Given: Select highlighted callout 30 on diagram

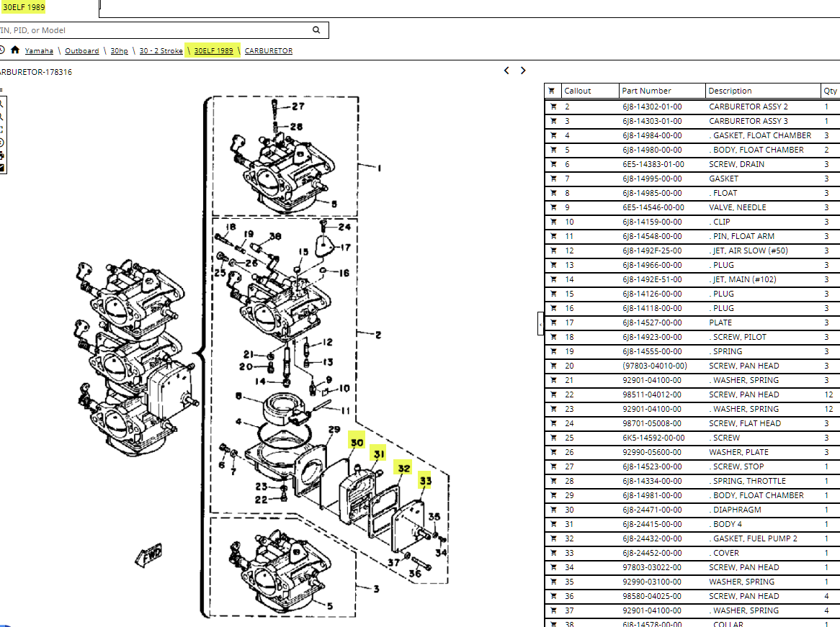Looking at the screenshot, I should click(x=357, y=442).
